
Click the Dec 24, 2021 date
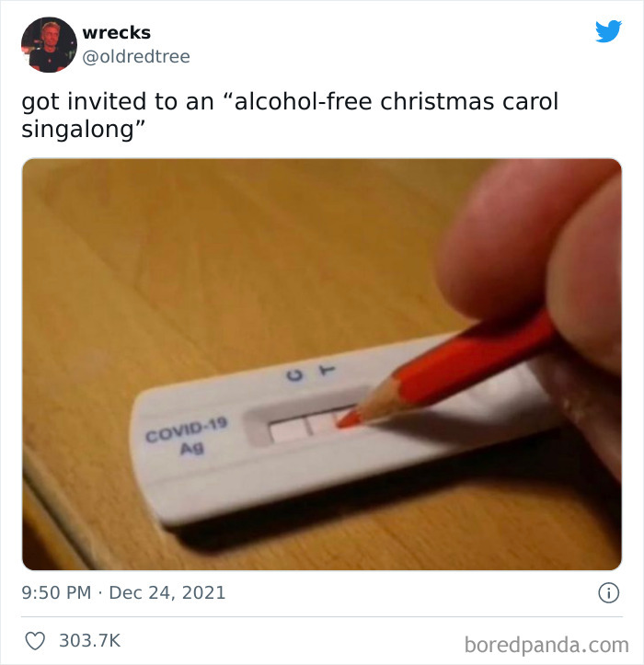167,592
